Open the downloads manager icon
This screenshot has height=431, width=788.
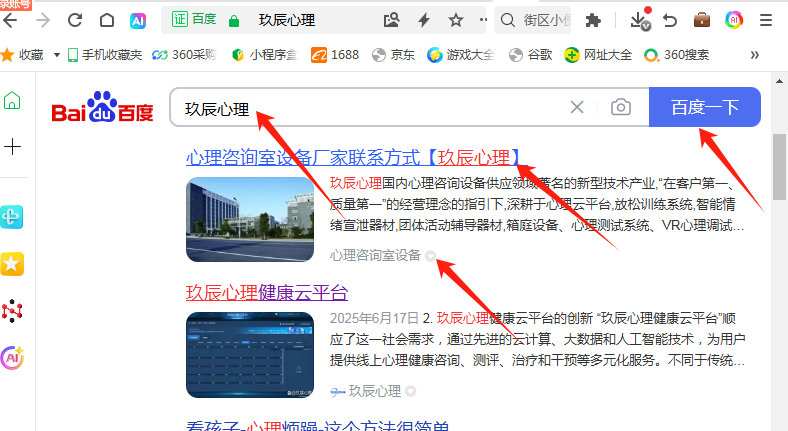(639, 20)
